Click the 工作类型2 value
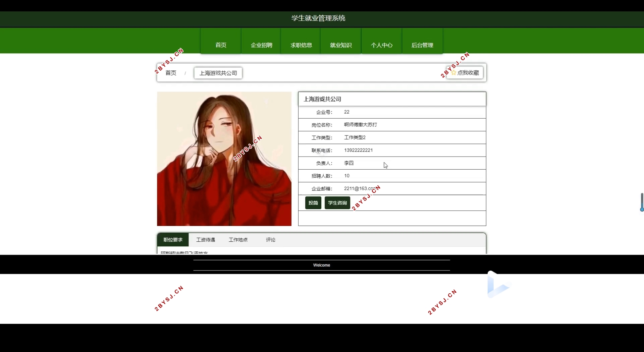 (355, 137)
